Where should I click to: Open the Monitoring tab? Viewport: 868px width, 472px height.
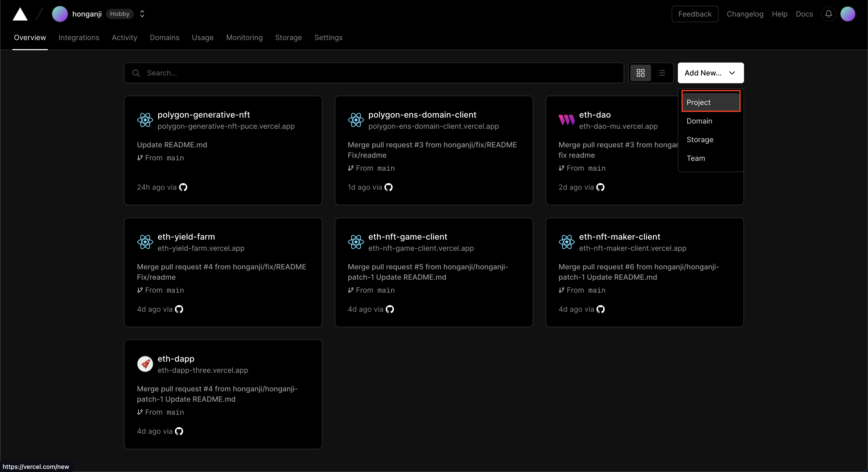244,37
